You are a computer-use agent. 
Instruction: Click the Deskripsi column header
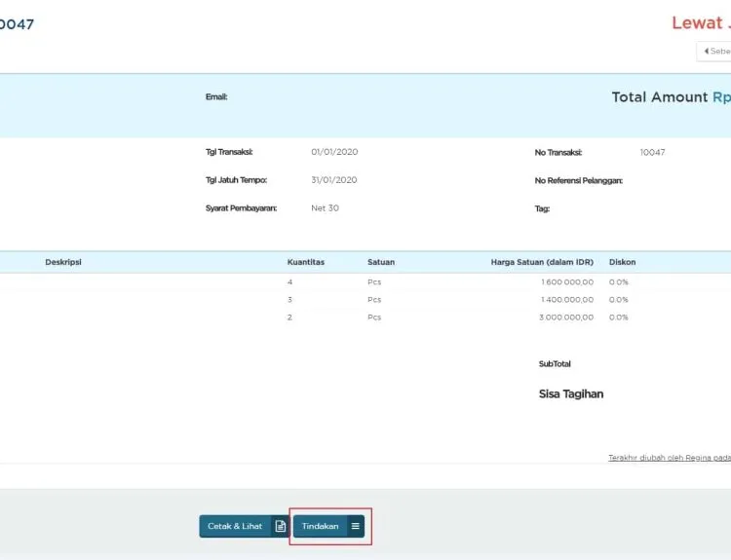click(x=63, y=262)
